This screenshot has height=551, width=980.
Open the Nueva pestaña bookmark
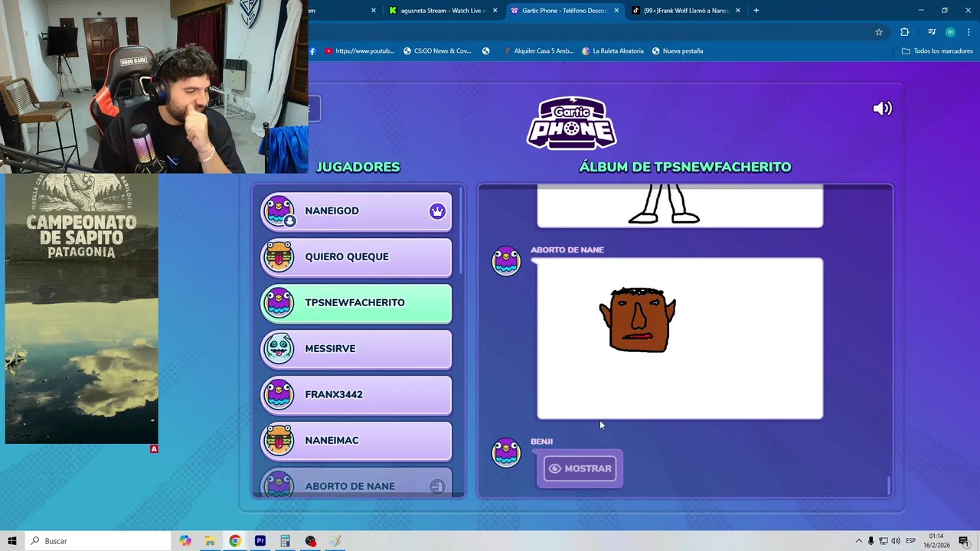(678, 51)
